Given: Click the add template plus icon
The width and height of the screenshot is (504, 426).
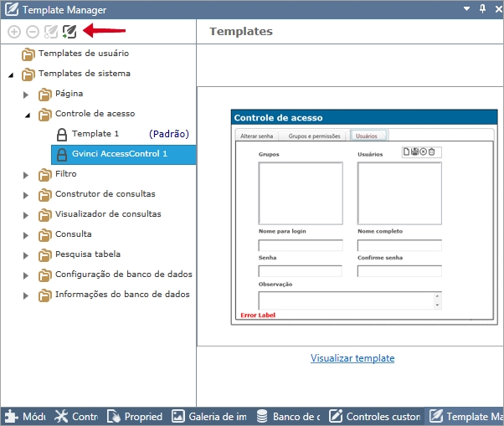Looking at the screenshot, I should pos(13,32).
